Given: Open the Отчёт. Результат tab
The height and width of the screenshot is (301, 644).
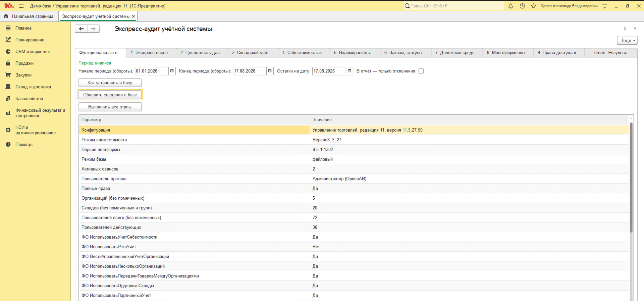Looking at the screenshot, I should [611, 53].
